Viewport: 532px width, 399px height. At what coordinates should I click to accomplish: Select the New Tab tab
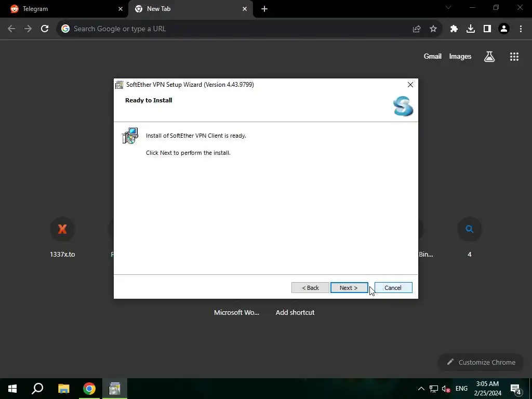point(190,9)
